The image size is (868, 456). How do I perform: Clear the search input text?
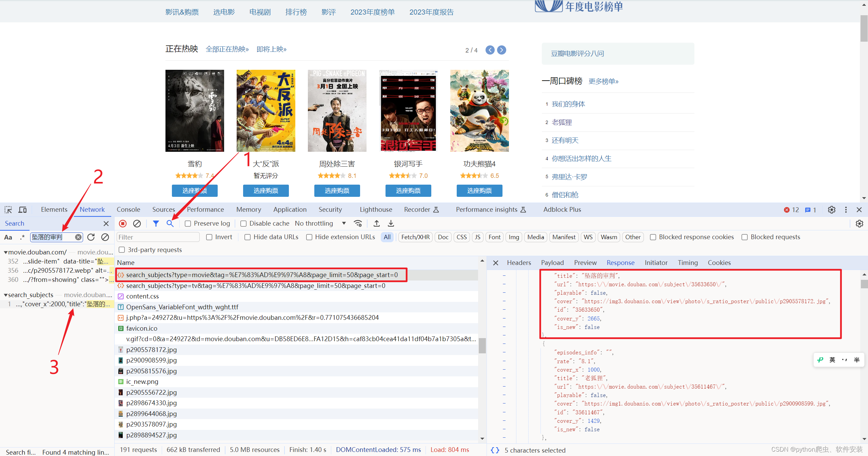(x=78, y=237)
